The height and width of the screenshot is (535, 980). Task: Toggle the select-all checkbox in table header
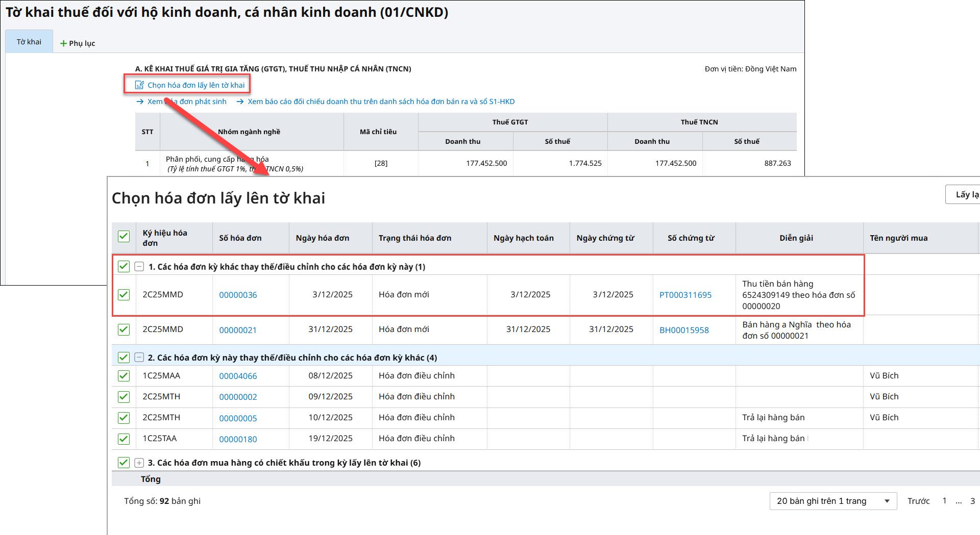(x=124, y=236)
